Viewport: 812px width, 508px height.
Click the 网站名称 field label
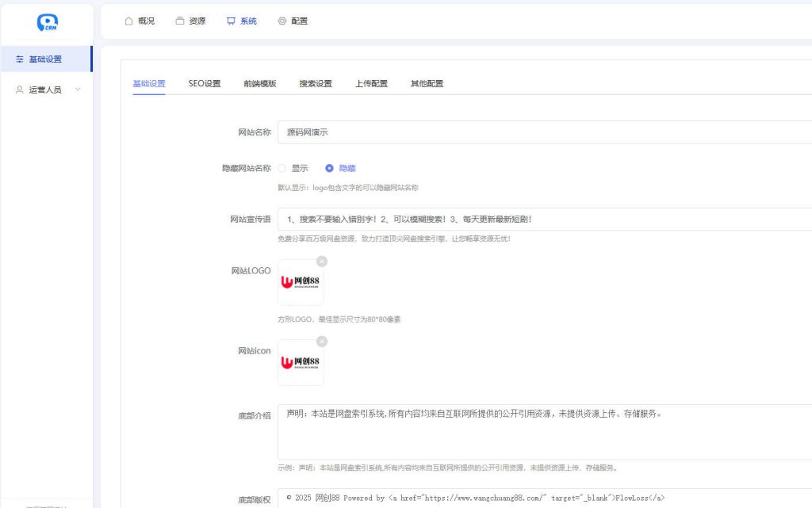[x=255, y=132]
